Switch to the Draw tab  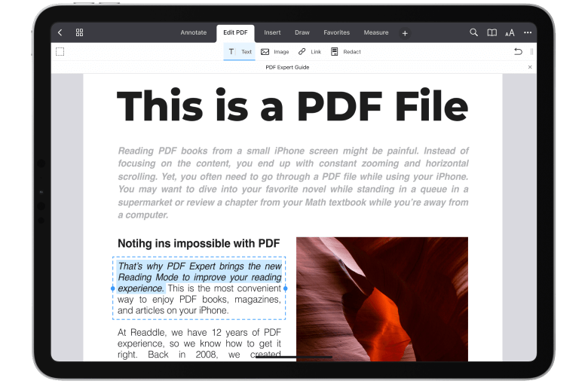point(302,32)
